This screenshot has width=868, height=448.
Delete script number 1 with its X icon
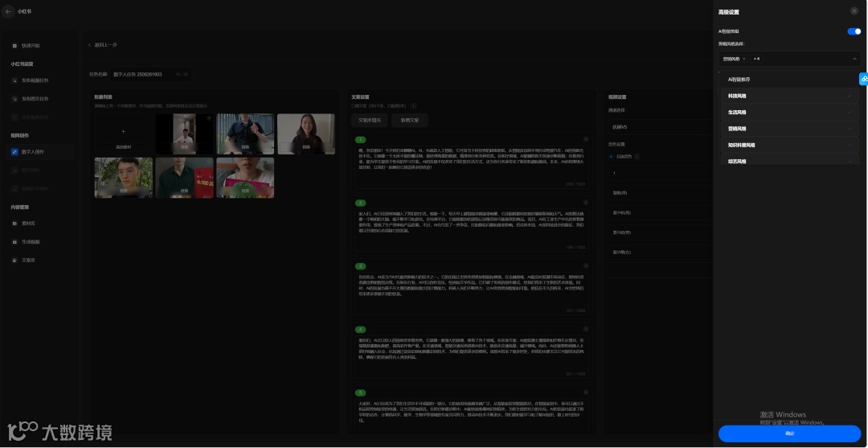pyautogui.click(x=586, y=140)
